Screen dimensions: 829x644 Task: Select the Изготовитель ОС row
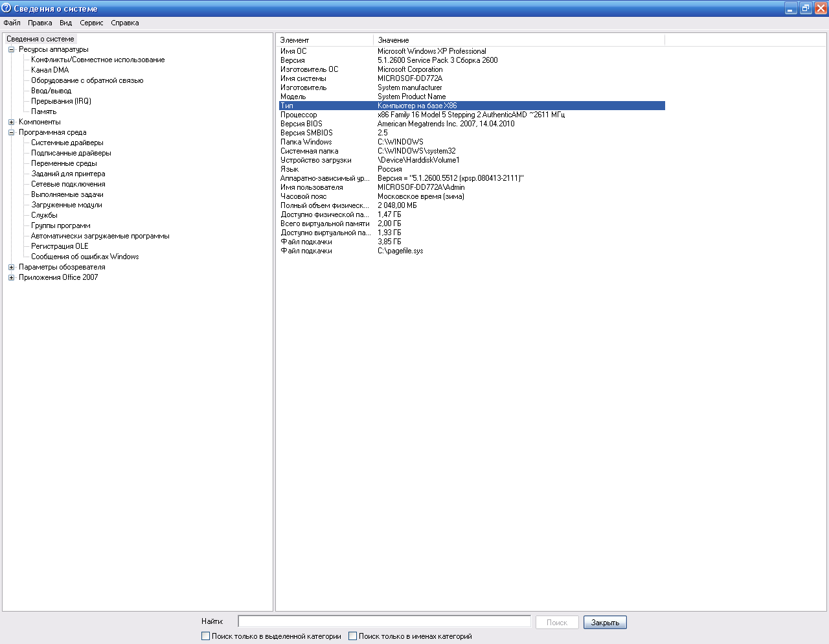[x=472, y=69]
